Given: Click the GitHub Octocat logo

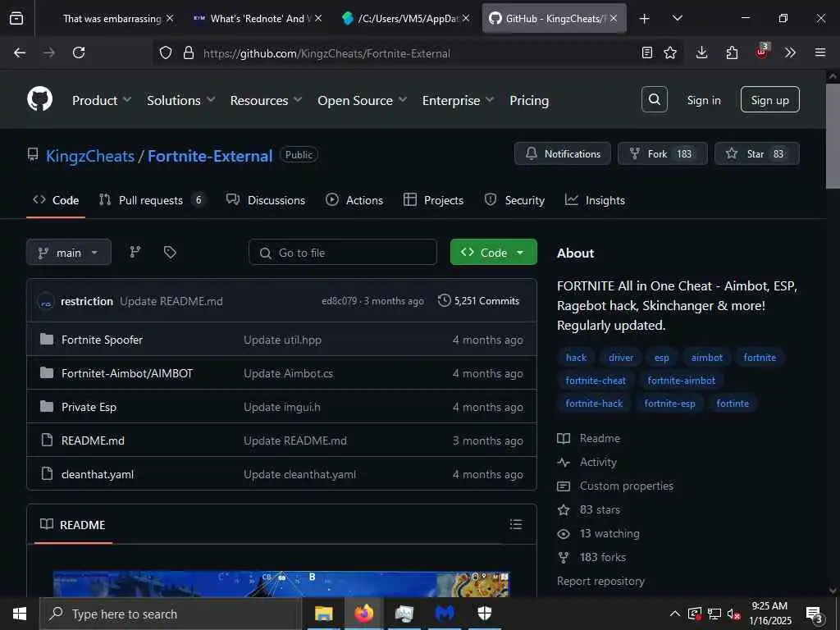Looking at the screenshot, I should click(x=40, y=99).
